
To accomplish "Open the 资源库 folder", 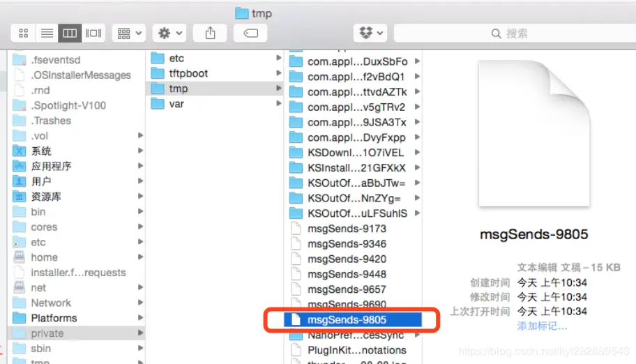I will coord(76,197).
